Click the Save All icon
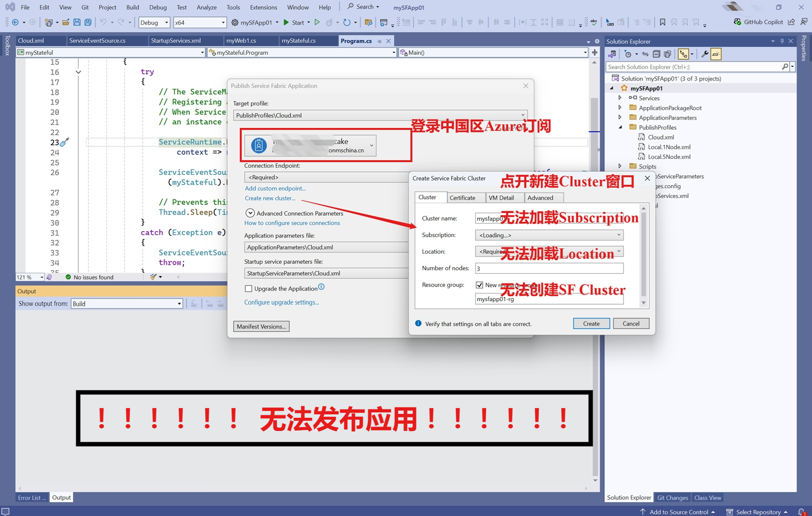Screen dimensions: 812x516 pyautogui.click(x=87, y=22)
